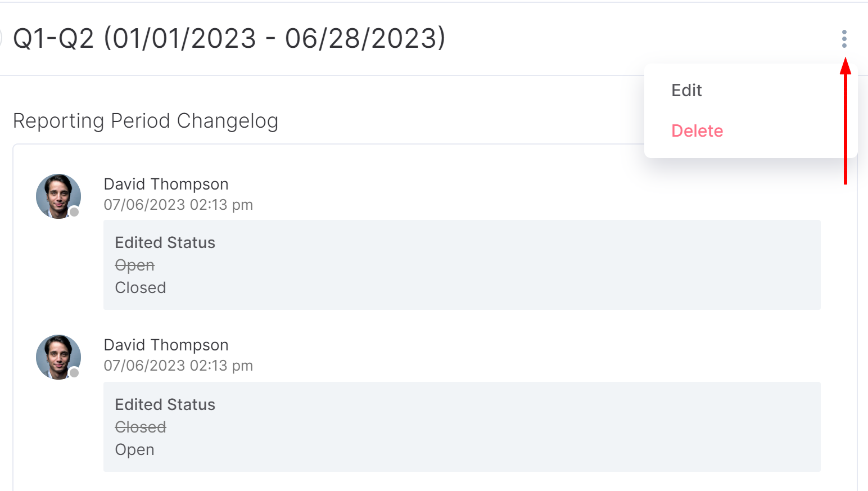The width and height of the screenshot is (868, 491).
Task: Click the struck-through Open status text
Action: pyautogui.click(x=135, y=265)
